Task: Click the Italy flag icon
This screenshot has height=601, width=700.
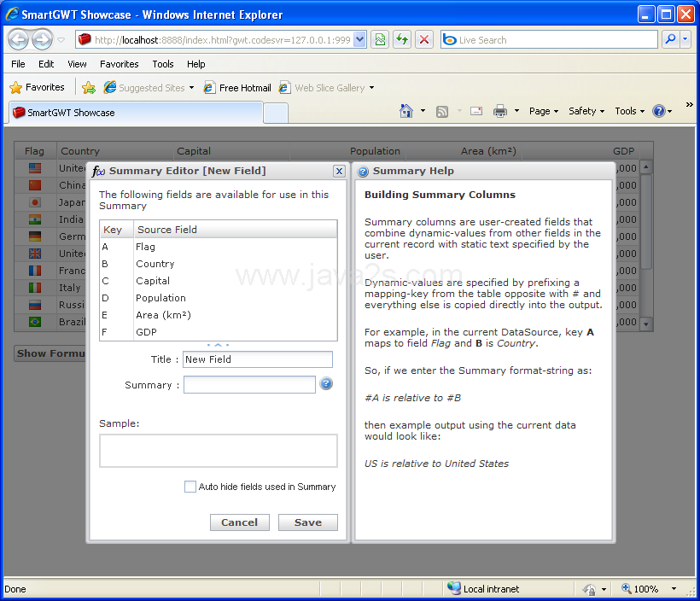Action: 35,288
